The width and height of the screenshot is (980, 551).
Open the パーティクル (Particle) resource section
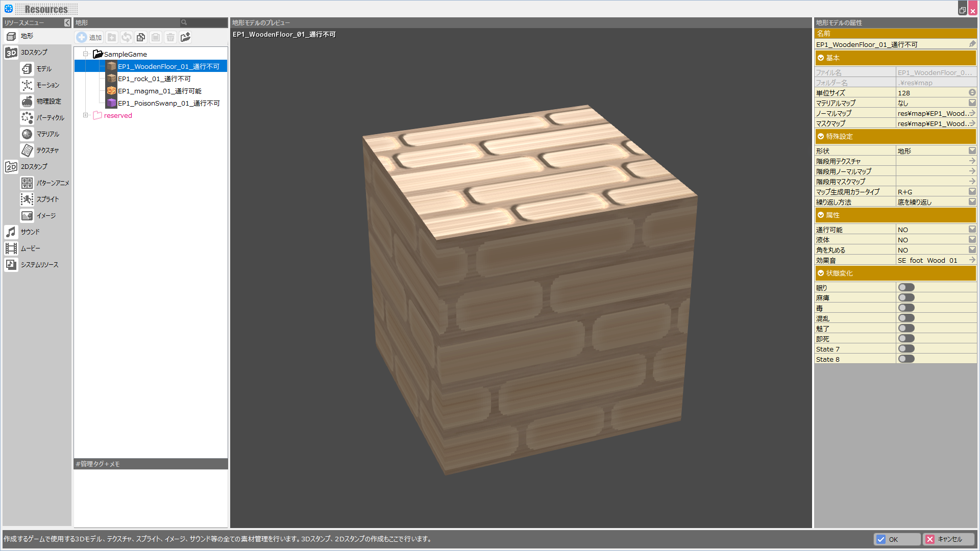coord(50,118)
